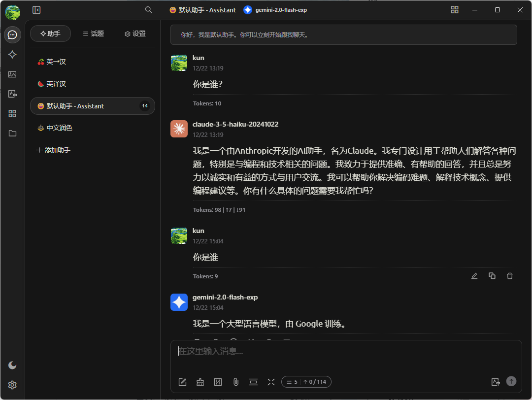Click the new topic icon below input
This screenshot has height=400, width=532.
coord(182,382)
